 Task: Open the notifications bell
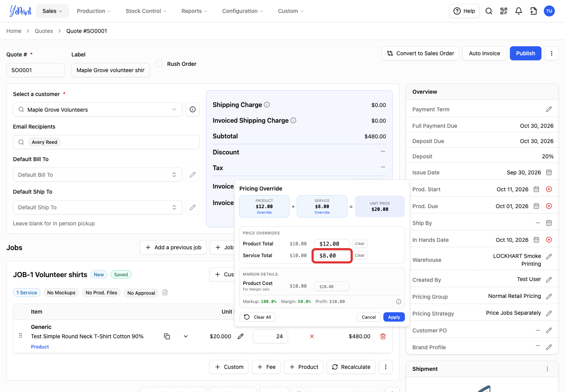point(519,11)
